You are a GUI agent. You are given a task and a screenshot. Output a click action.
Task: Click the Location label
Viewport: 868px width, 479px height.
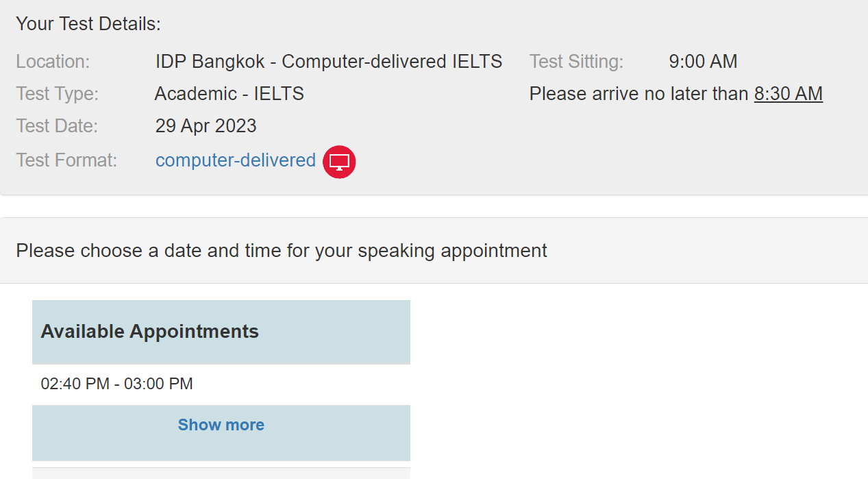click(53, 62)
